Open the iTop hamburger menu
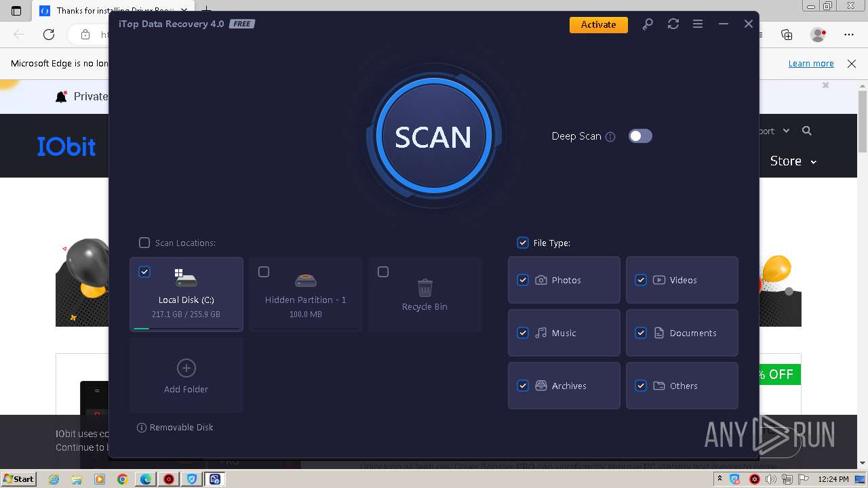Screen dimensions: 868x488 (698, 24)
